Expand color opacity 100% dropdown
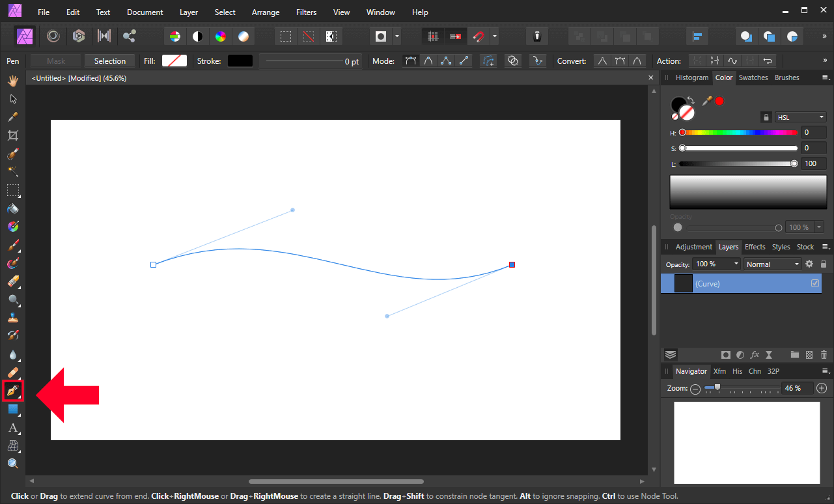The height and width of the screenshot is (504, 834). click(819, 227)
